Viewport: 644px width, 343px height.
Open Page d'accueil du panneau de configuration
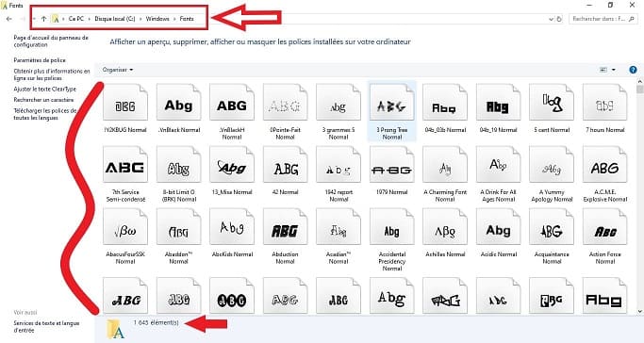51,41
